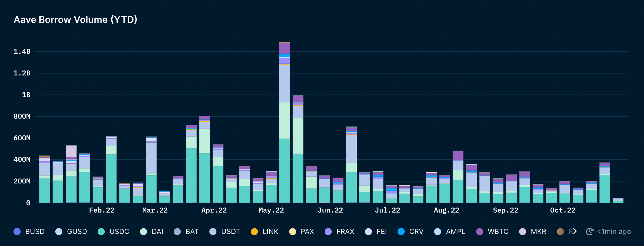Image resolution: width=644 pixels, height=246 pixels.
Task: Select the tallest bar near 1.5B
Action: [x=285, y=122]
